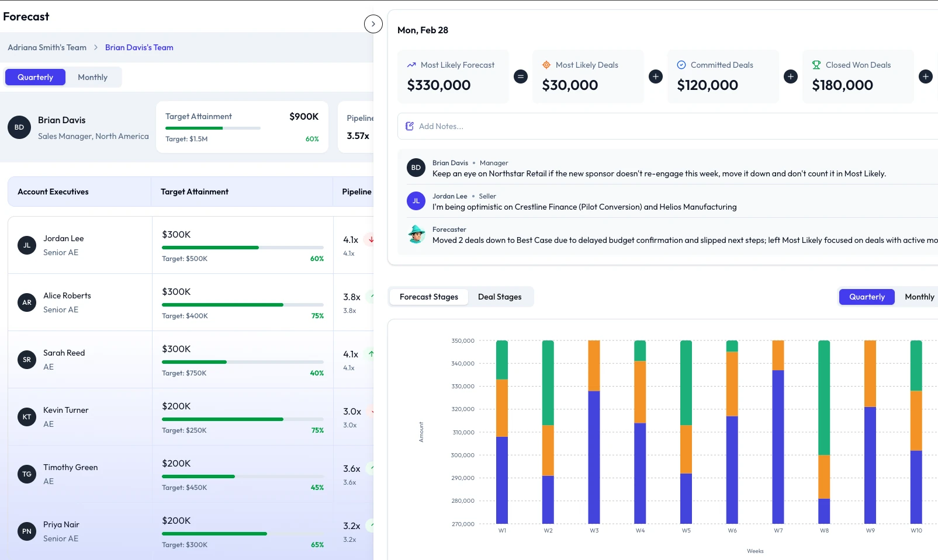The image size is (938, 560).
Task: Click the $900K target attainment progress bar
Action: [213, 128]
